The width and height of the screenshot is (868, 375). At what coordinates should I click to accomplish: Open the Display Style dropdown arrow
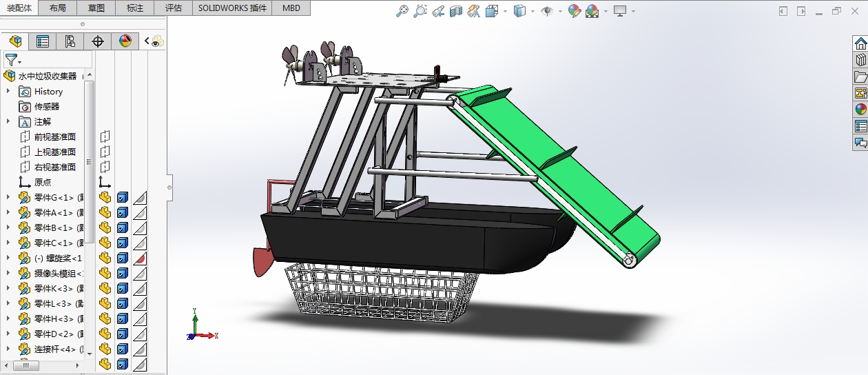click(x=534, y=12)
